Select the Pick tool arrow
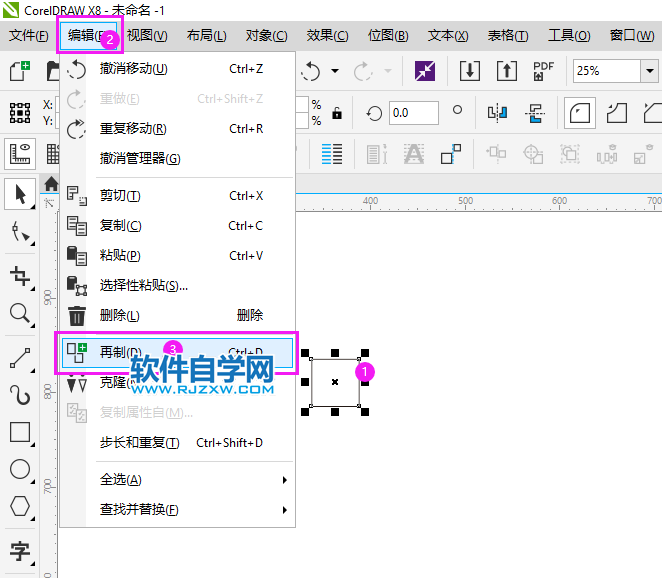This screenshot has height=578, width=662. (x=20, y=194)
